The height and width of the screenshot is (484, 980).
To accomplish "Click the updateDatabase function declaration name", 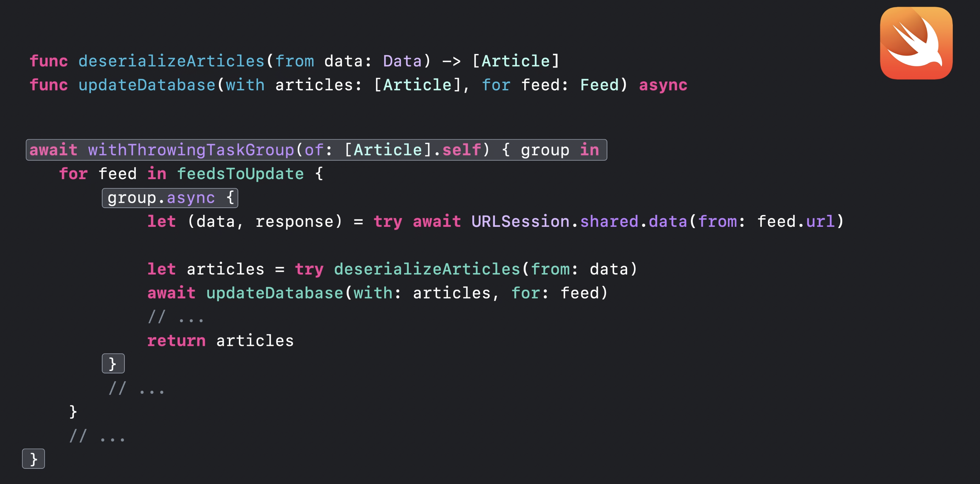I will (x=147, y=85).
